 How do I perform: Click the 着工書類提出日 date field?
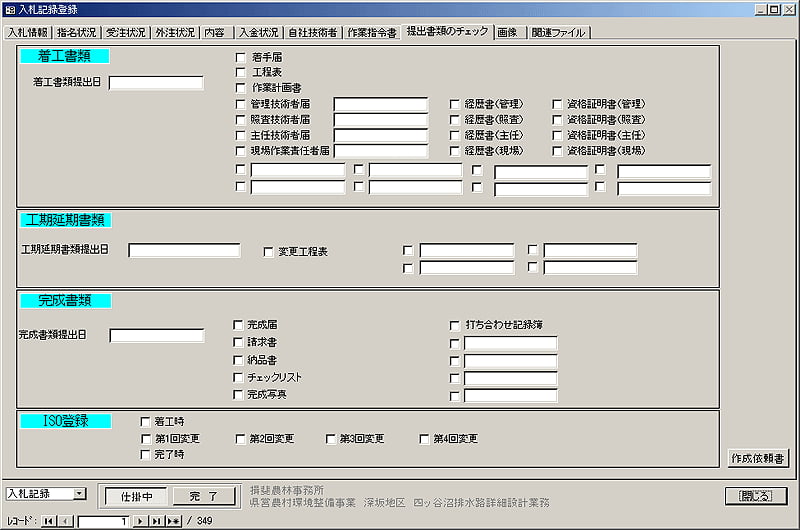pyautogui.click(x=156, y=83)
